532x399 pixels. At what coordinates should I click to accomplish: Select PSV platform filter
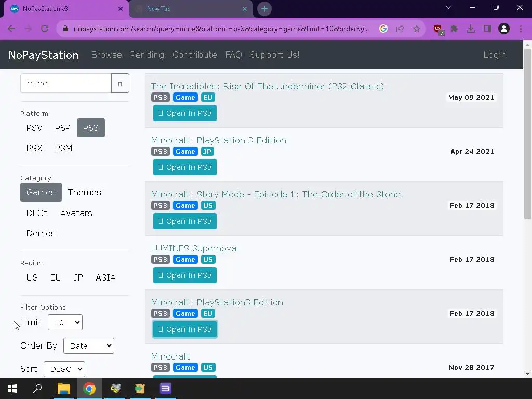coord(34,128)
